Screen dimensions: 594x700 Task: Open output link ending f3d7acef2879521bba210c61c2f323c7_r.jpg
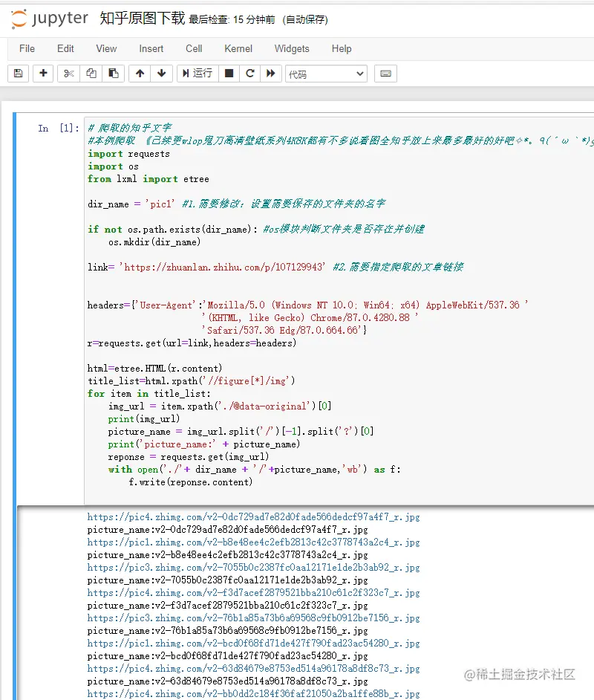[x=254, y=593]
